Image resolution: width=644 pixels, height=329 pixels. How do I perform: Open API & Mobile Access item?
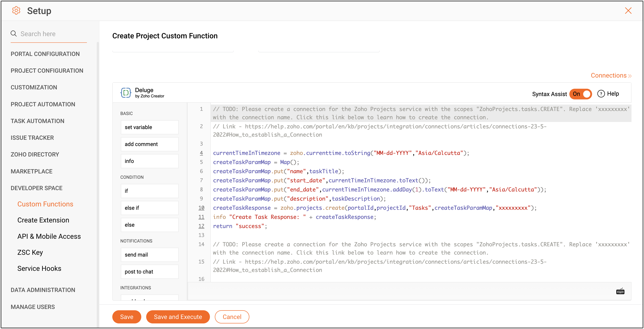(x=49, y=236)
